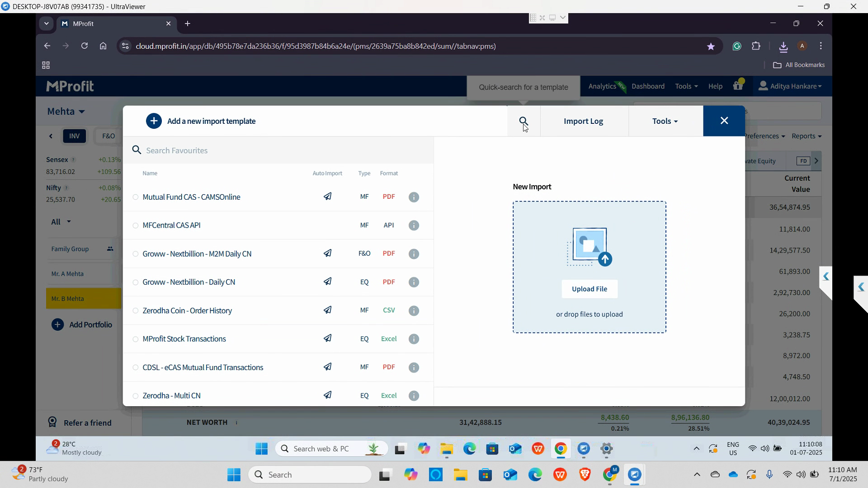Viewport: 868px width, 488px height.
Task: Click auto import icon for Zerodha Coin
Action: 328,310
